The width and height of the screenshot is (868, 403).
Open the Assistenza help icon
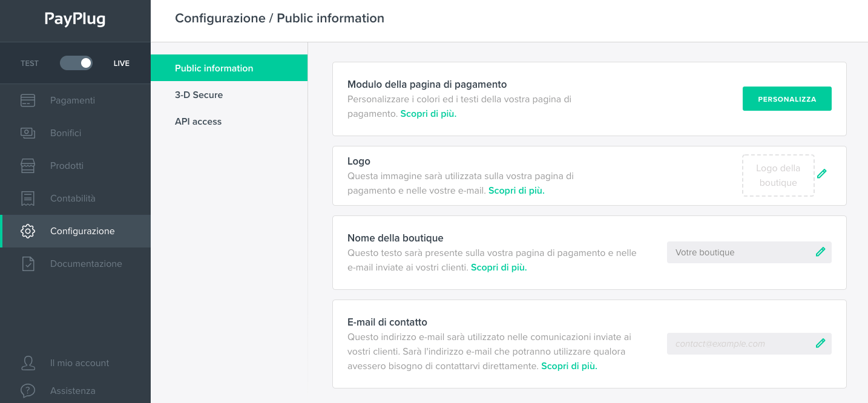point(27,390)
